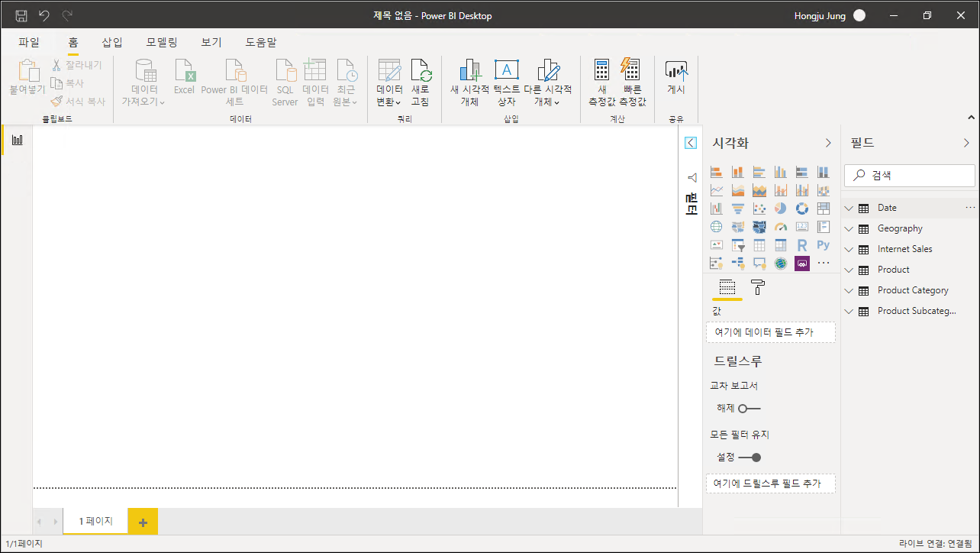Image resolution: width=980 pixels, height=553 pixels.
Task: Add a 새 시각적 개체 visual
Action: pyautogui.click(x=469, y=83)
